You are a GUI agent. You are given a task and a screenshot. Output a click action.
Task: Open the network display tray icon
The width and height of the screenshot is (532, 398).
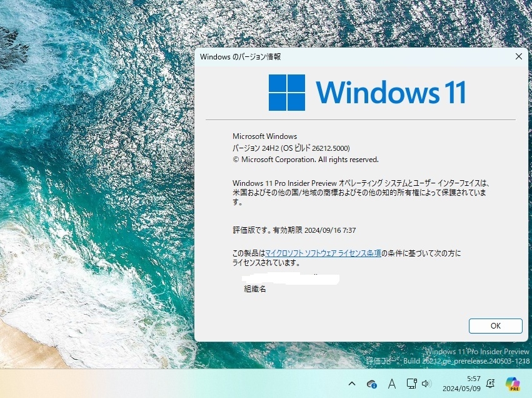411,384
